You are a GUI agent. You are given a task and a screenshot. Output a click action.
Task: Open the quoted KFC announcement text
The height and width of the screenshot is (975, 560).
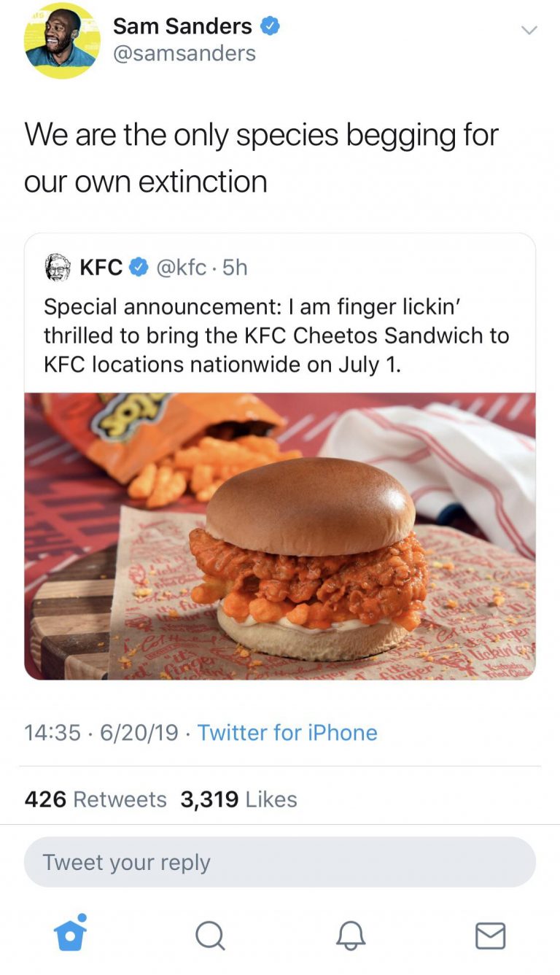click(277, 335)
